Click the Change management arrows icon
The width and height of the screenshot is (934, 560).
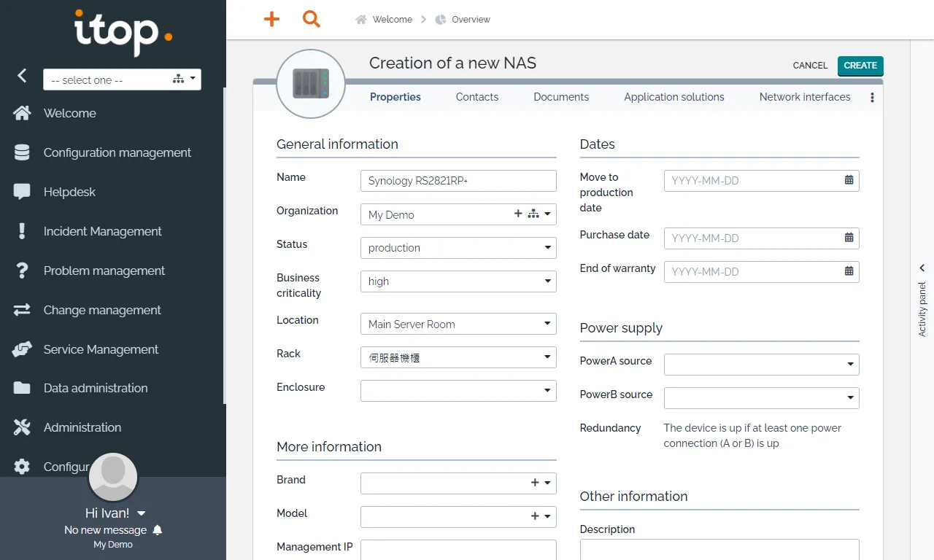[22, 310]
